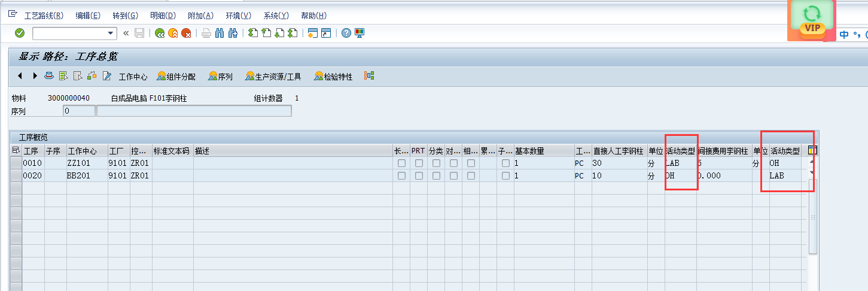Screen dimensions: 868x291
Task: Toggle 对… checkbox in row 0010
Action: (454, 163)
